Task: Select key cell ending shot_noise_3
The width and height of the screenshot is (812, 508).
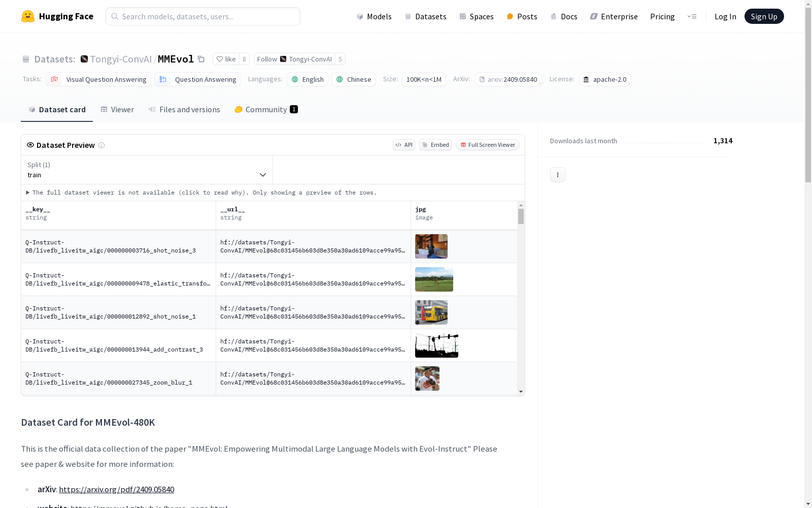Action: [119, 246]
